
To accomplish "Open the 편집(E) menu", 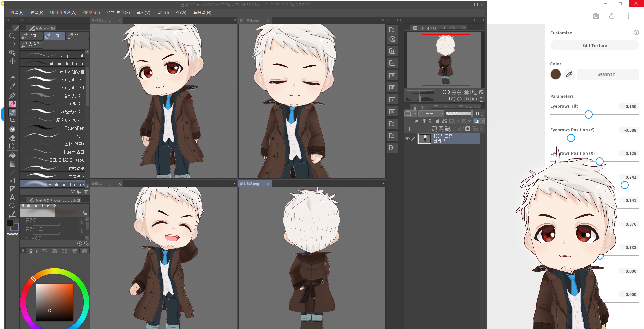I will (37, 13).
